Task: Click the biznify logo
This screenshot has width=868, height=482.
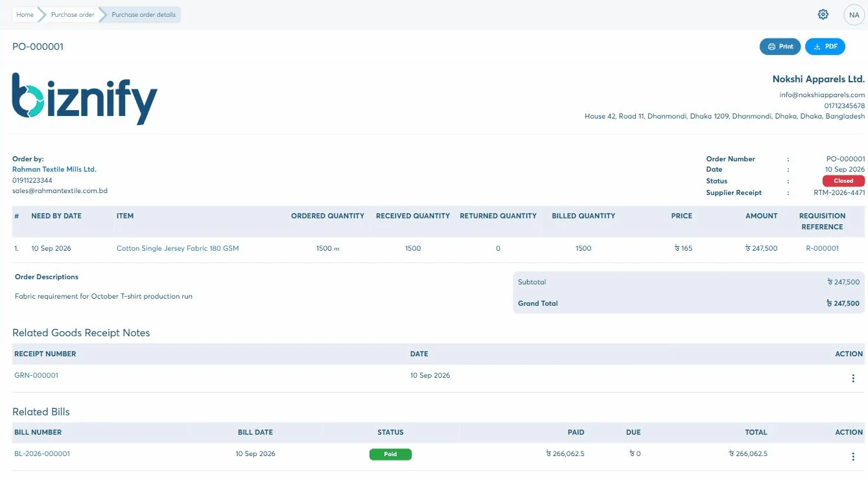Action: click(x=85, y=99)
